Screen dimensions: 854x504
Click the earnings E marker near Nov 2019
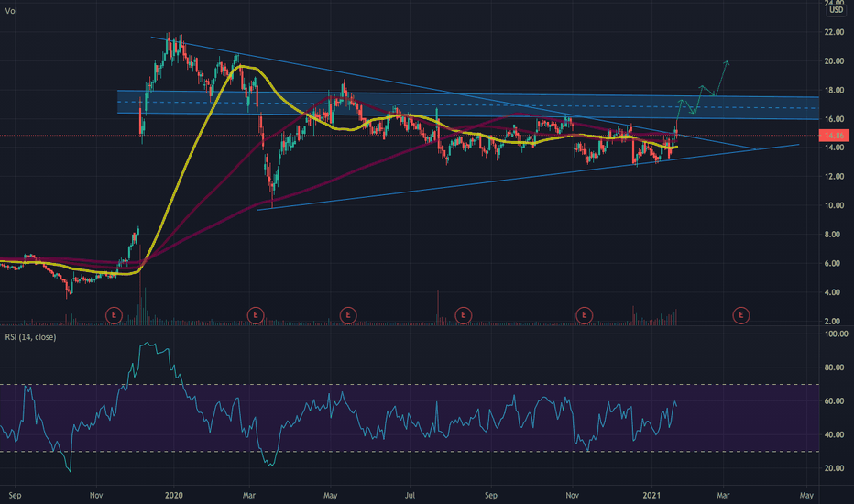(114, 315)
